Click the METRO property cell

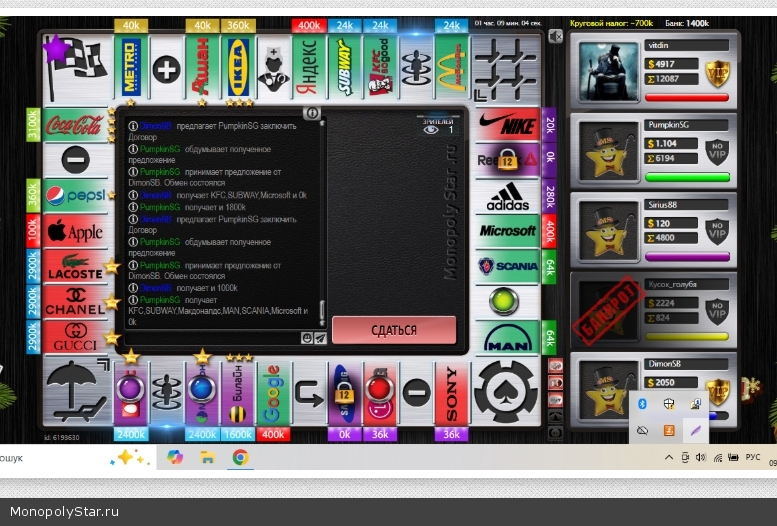point(131,68)
